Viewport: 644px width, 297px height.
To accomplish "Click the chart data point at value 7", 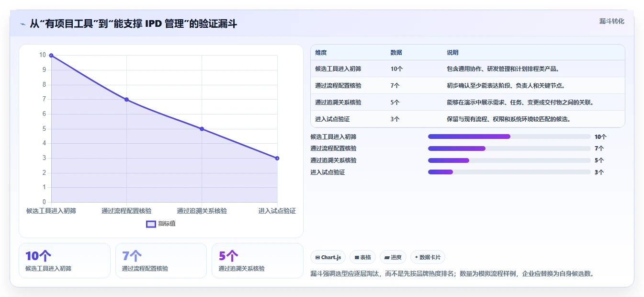I will coord(126,100).
